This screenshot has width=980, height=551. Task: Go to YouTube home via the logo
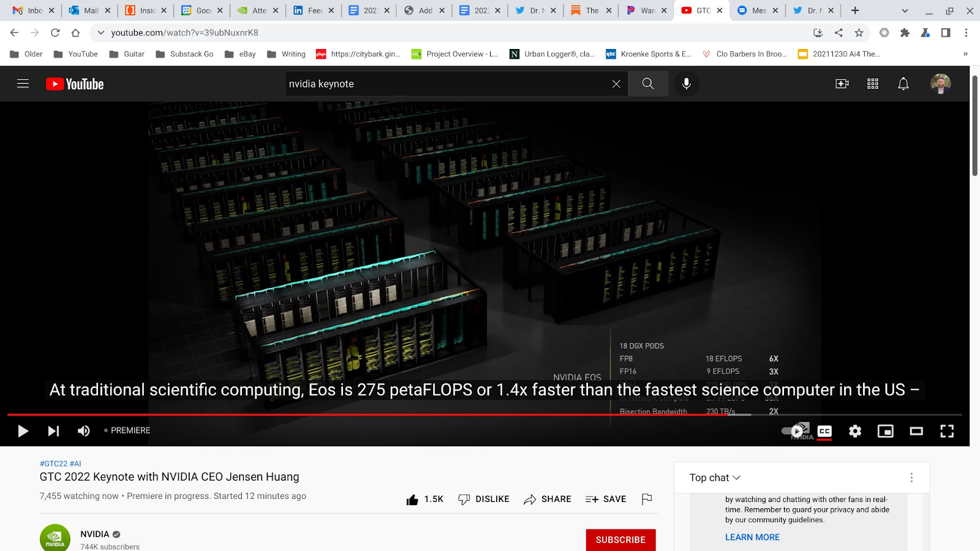point(75,84)
